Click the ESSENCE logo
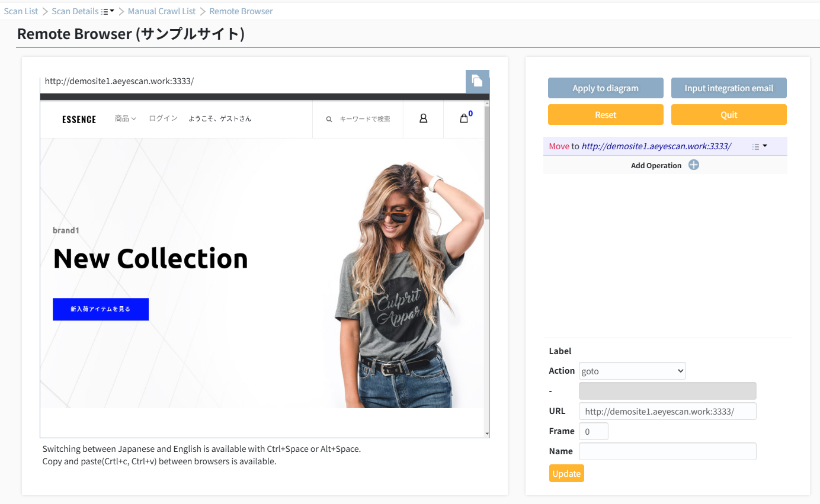 coord(79,120)
